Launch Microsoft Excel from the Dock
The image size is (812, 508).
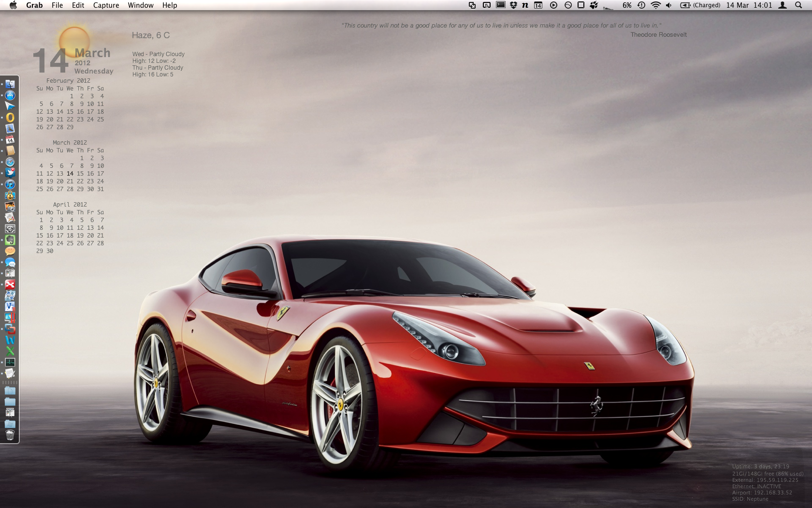(x=10, y=351)
